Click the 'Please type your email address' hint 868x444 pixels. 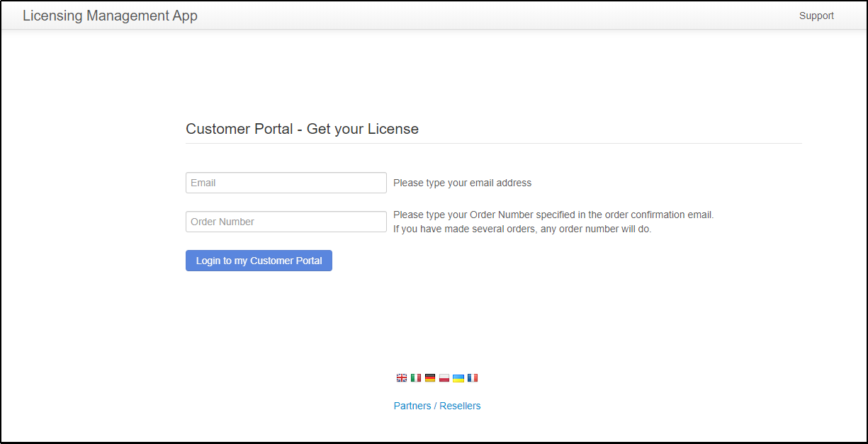point(462,183)
